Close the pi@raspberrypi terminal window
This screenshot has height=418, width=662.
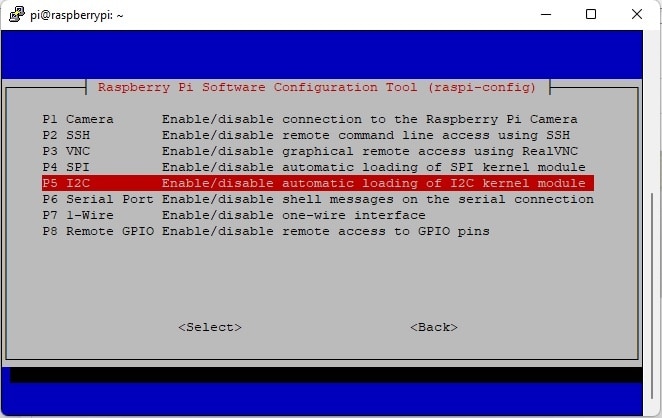coord(637,14)
